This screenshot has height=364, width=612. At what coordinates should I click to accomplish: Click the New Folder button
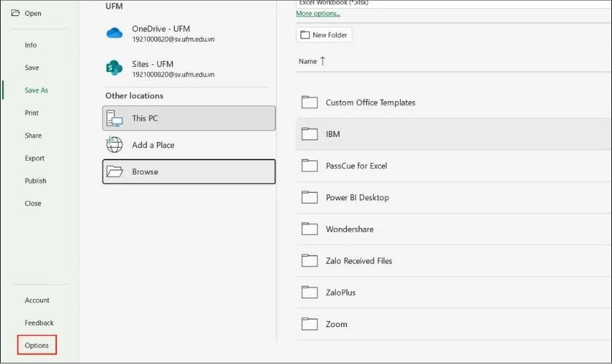[x=324, y=35]
